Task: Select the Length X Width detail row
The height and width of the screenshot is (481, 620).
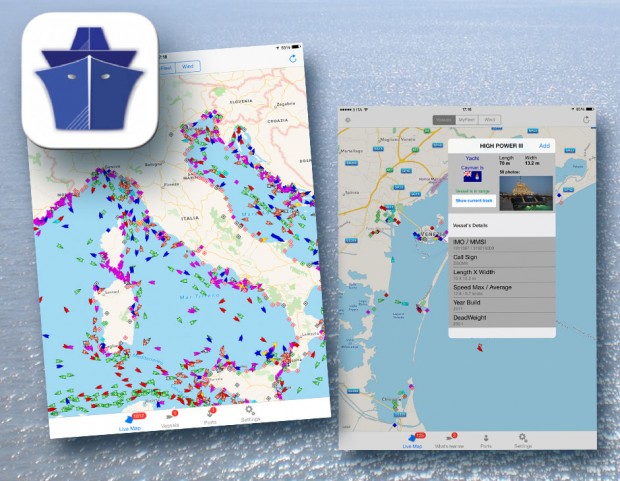Action: pos(502,275)
